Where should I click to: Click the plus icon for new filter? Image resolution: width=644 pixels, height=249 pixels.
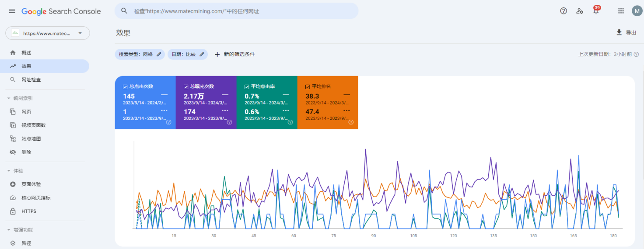click(x=217, y=54)
